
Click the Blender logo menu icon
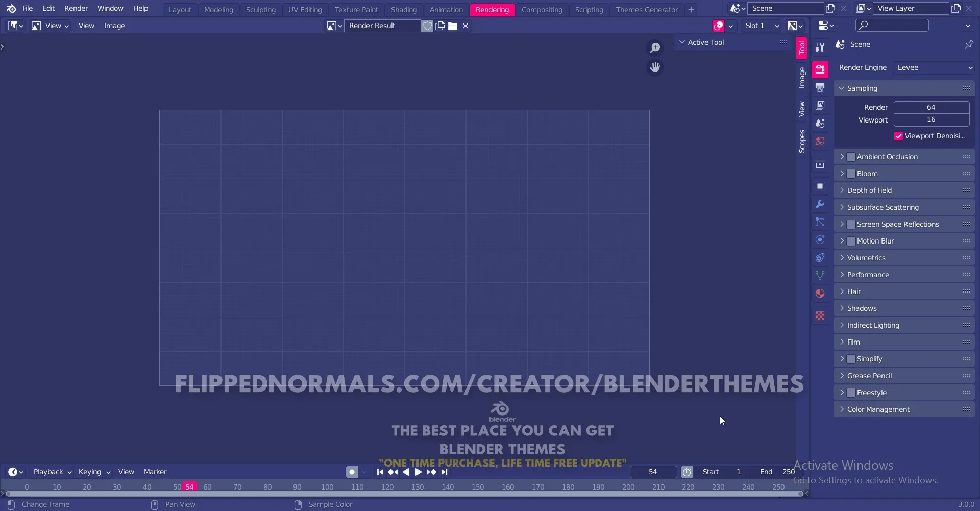[x=11, y=9]
